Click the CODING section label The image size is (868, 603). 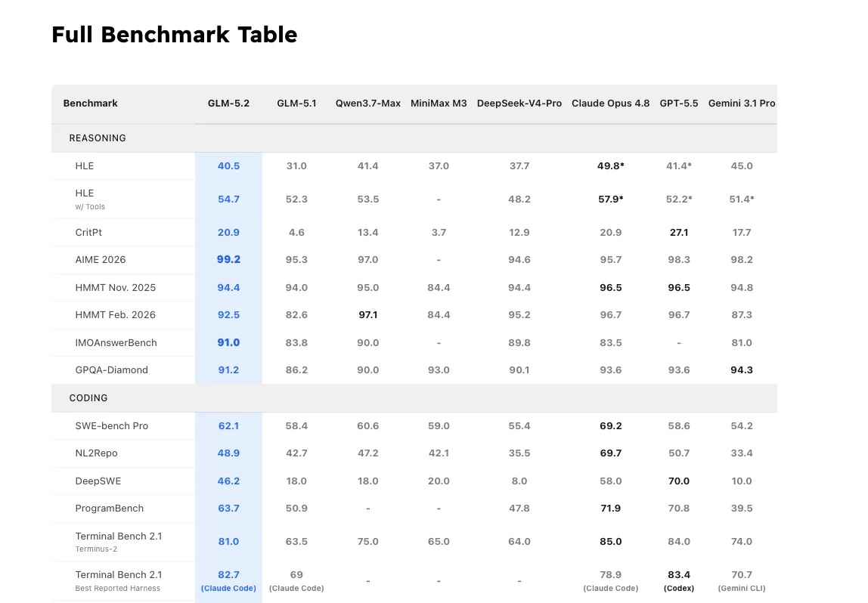[88, 398]
